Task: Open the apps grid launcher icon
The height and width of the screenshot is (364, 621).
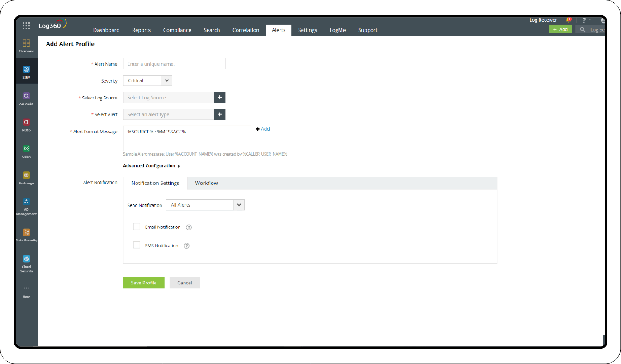Action: click(26, 25)
